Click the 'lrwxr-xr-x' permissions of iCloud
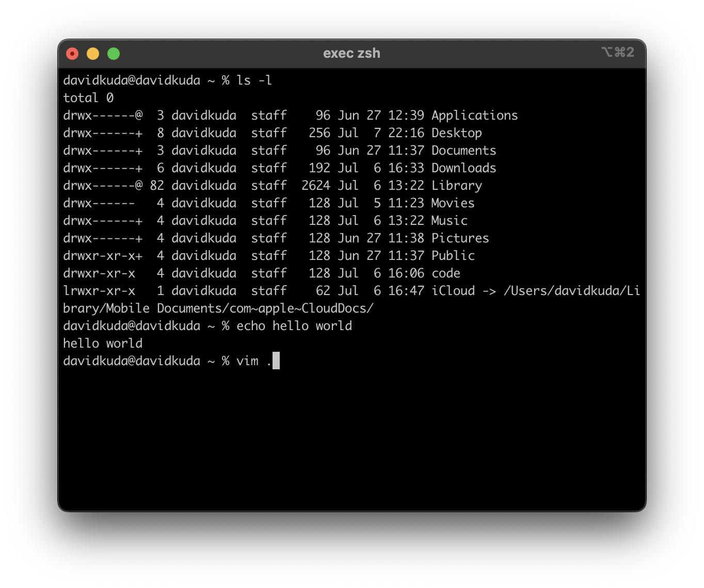The height and width of the screenshot is (588, 704). tap(99, 291)
